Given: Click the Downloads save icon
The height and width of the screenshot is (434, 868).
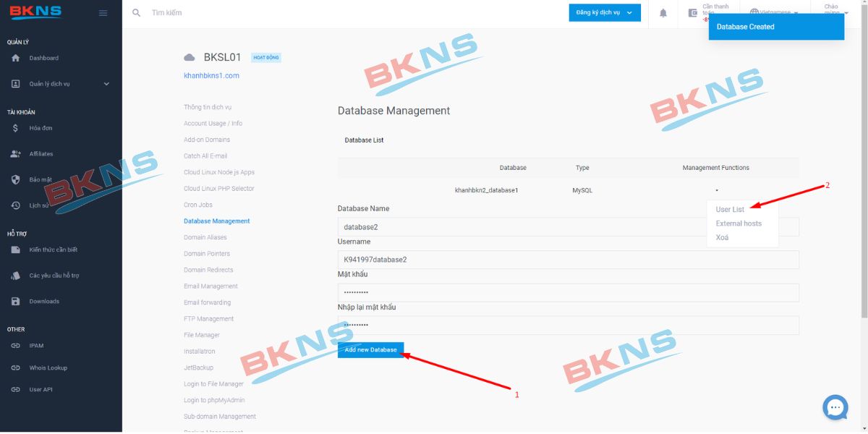Looking at the screenshot, I should 16,302.
